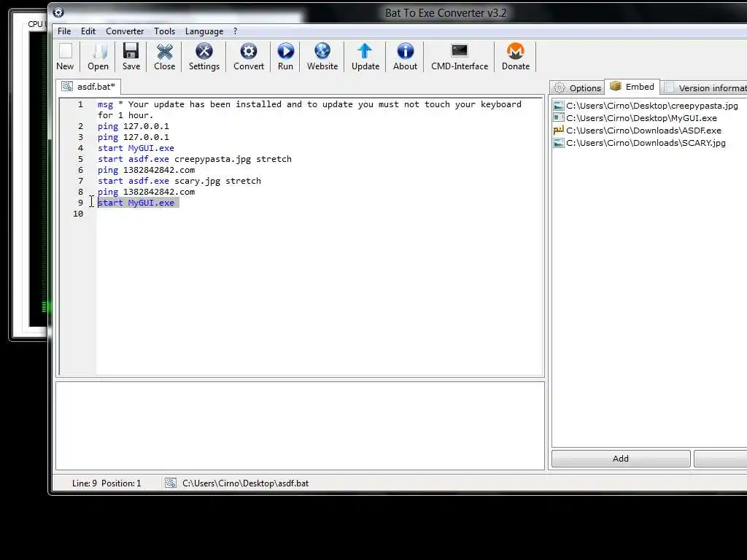
Task: Click the Donate Monero icon
Action: (x=516, y=51)
